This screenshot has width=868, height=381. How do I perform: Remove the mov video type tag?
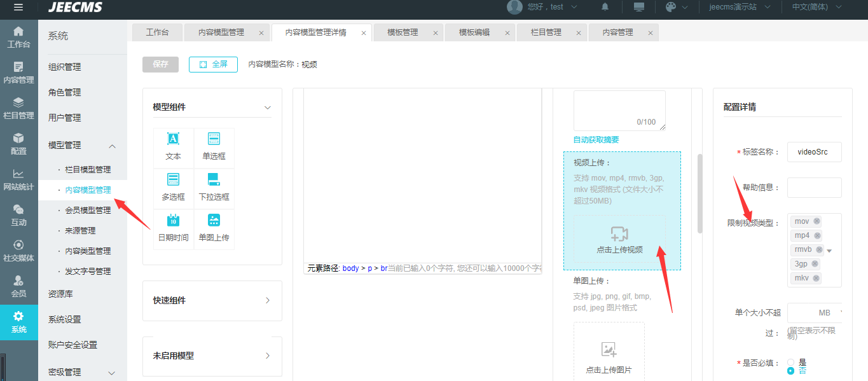(817, 221)
